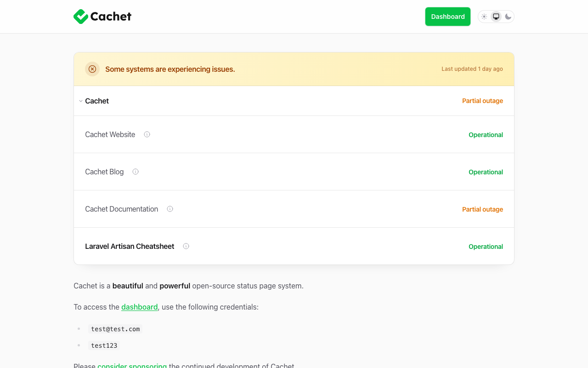Show info for Cachet Documentation
588x368 pixels.
(170, 209)
